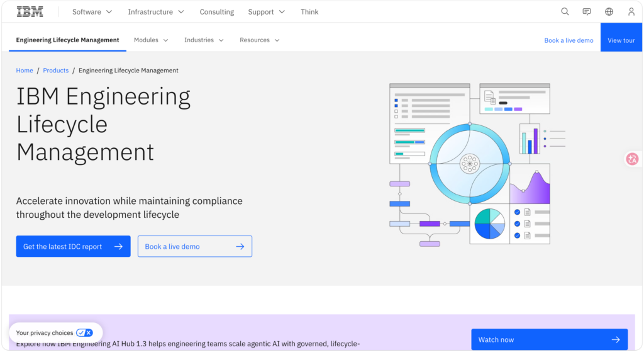Click Book a live demo link in subnav
This screenshot has width=644, height=352.
569,40
